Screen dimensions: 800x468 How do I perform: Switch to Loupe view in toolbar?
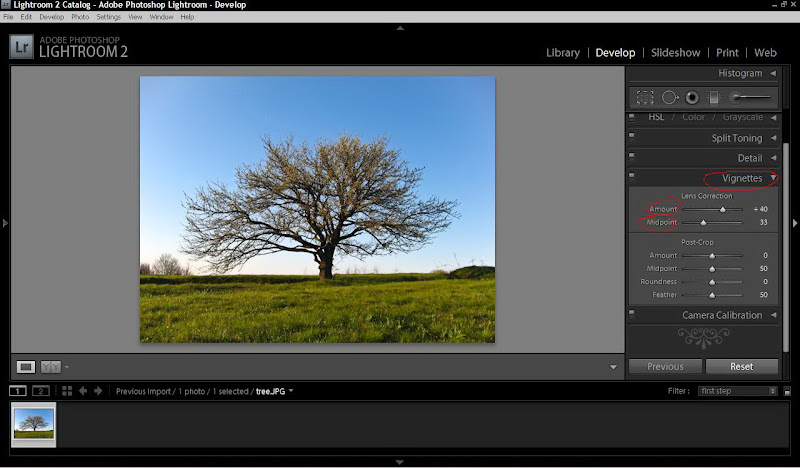pos(26,367)
